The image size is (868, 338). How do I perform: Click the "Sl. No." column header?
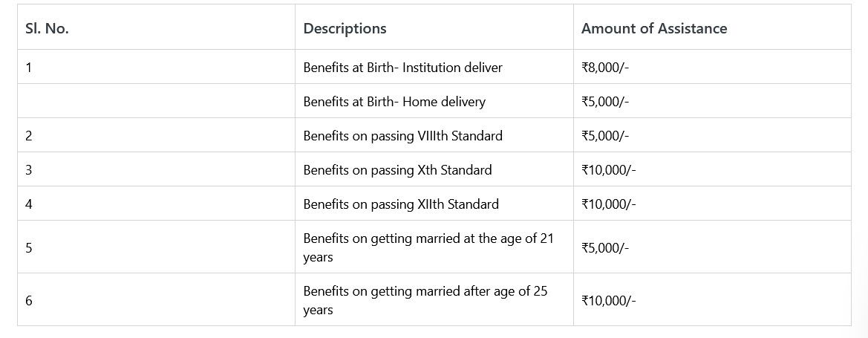point(47,29)
